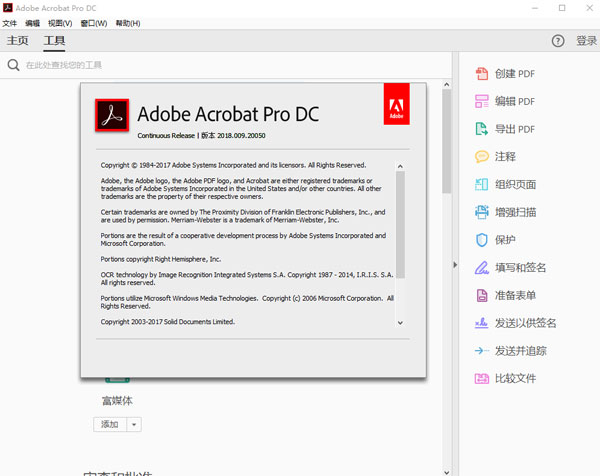600x476 pixels.
Task: Switch to the 主页 tab
Action: pyautogui.click(x=18, y=40)
